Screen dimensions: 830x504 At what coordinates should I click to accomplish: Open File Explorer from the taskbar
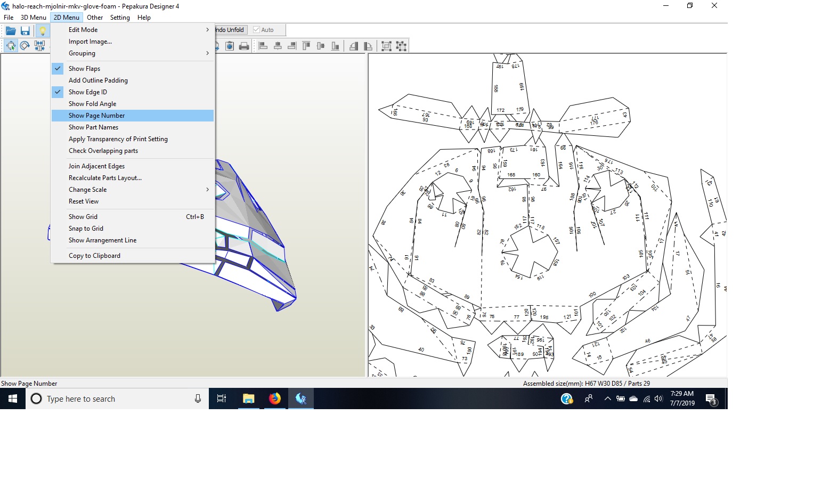tap(249, 399)
